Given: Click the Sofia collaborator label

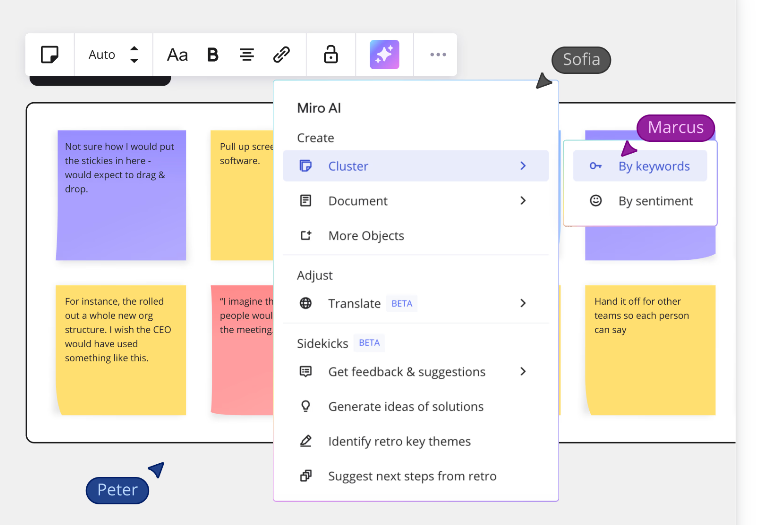Looking at the screenshot, I should (x=581, y=60).
